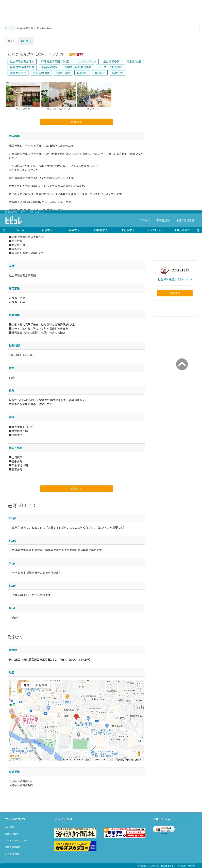Click the エフアンドエム tag
Image resolution: width=202 pixels, height=868 pixels.
[x=87, y=62]
